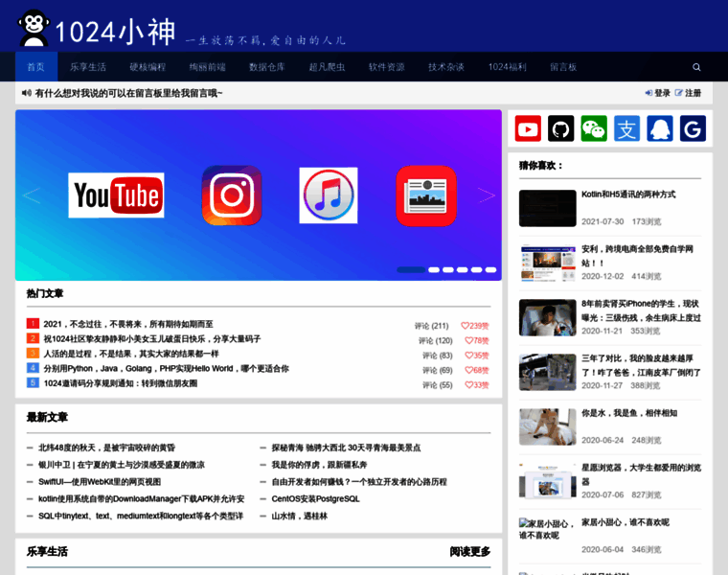Like the top article with 239赞
Viewport: 728px width, 575px height.
[x=474, y=326]
